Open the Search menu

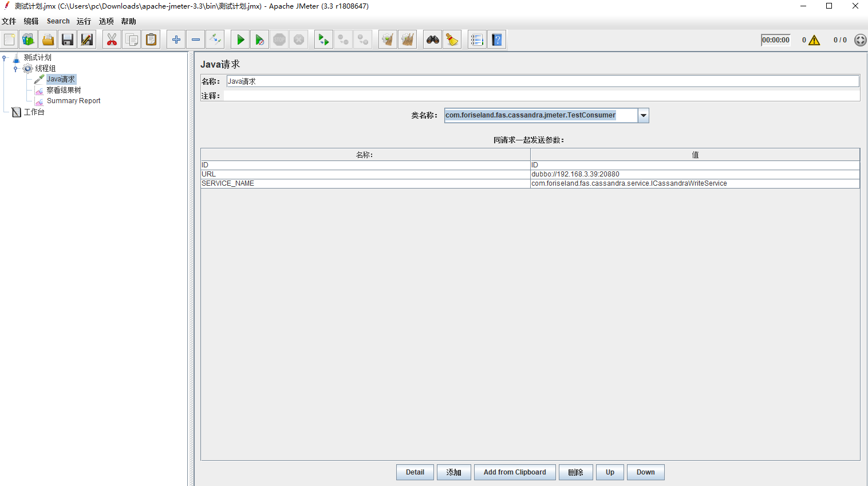tap(58, 21)
